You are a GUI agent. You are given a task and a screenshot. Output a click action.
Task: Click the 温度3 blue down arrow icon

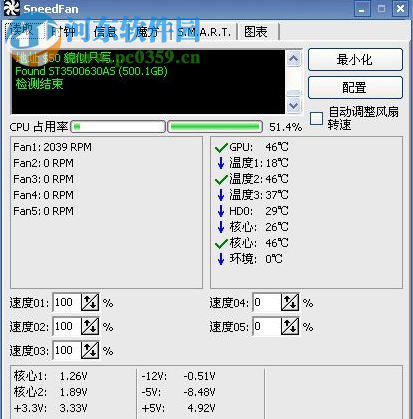221,195
